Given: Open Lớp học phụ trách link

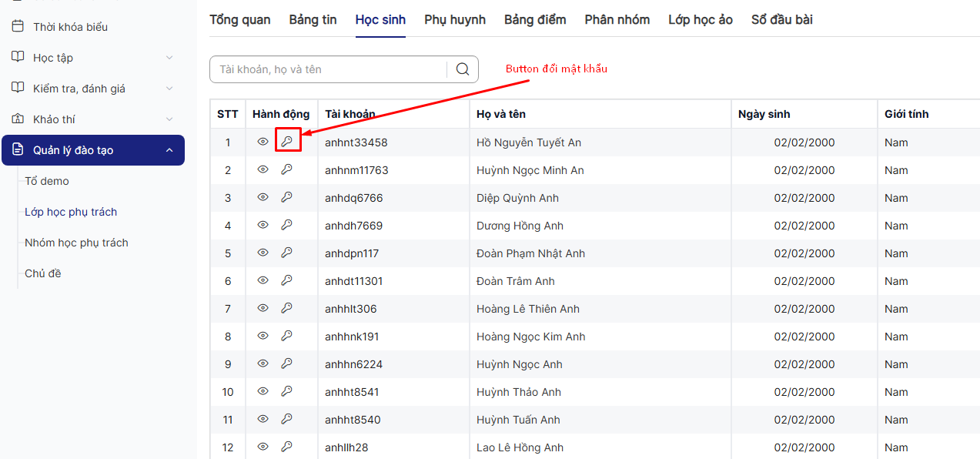Looking at the screenshot, I should (71, 212).
